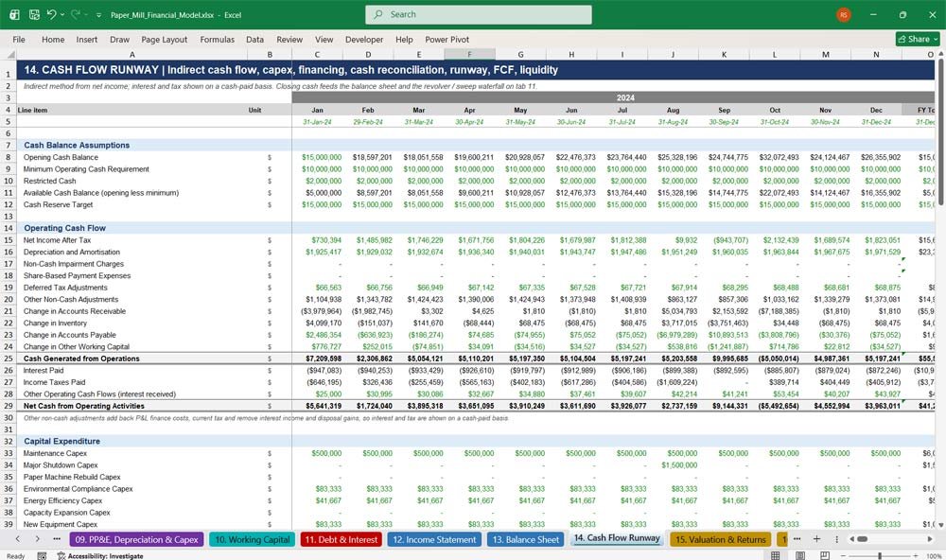Open the Developer ribbon tab
Viewport: 946px width, 560px height.
pos(364,39)
